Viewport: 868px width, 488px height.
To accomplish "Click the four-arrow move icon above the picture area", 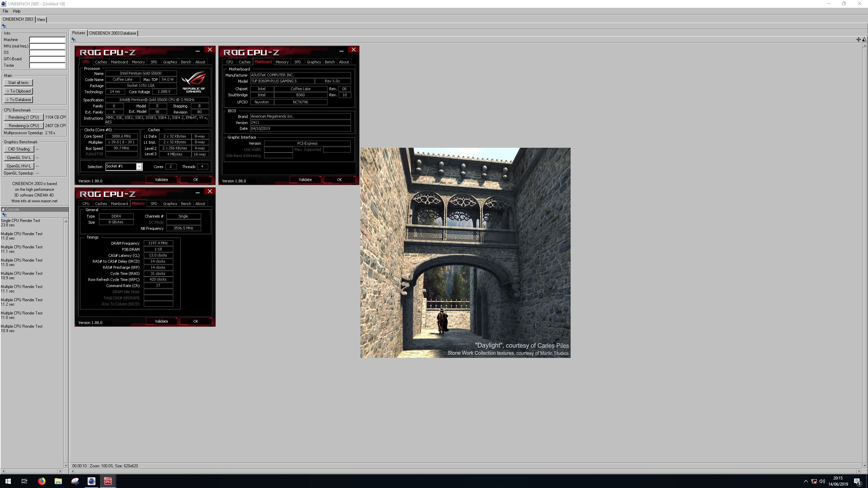I will point(858,40).
